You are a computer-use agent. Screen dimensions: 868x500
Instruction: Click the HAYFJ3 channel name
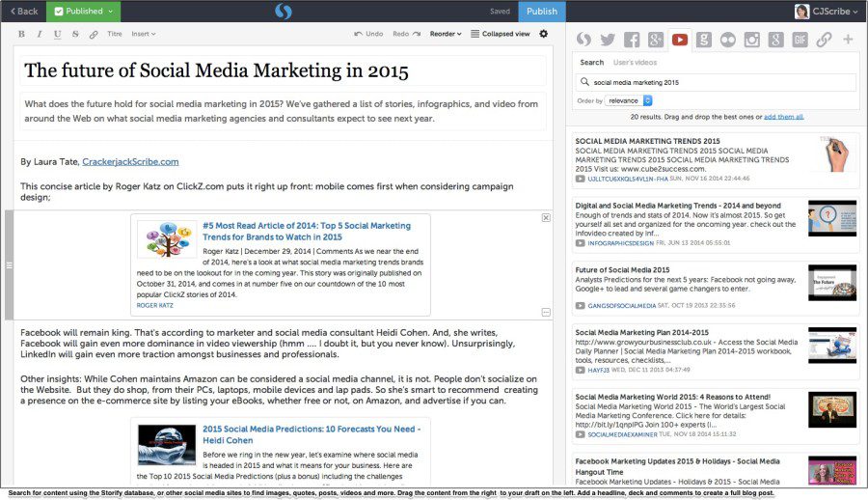pyautogui.click(x=598, y=370)
